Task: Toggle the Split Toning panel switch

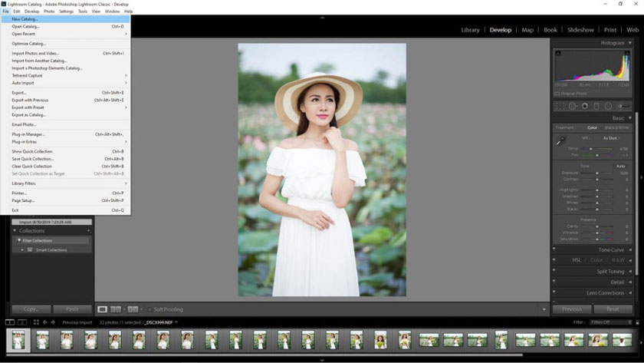Action: click(554, 270)
